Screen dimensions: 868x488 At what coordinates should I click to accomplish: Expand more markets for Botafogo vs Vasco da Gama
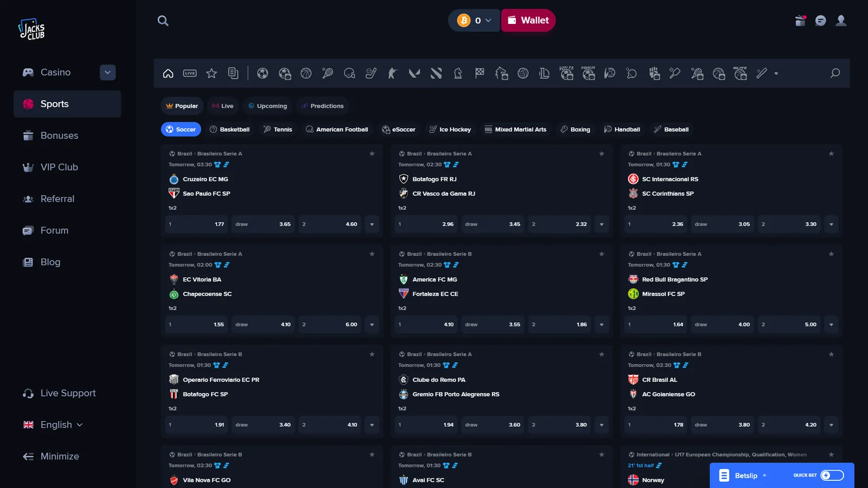(x=602, y=224)
